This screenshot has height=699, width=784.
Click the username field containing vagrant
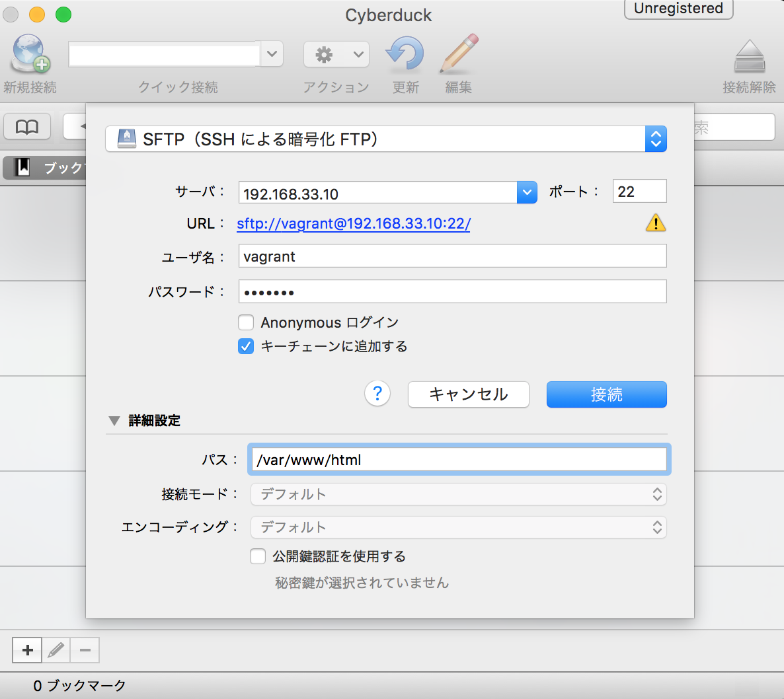pyautogui.click(x=453, y=256)
